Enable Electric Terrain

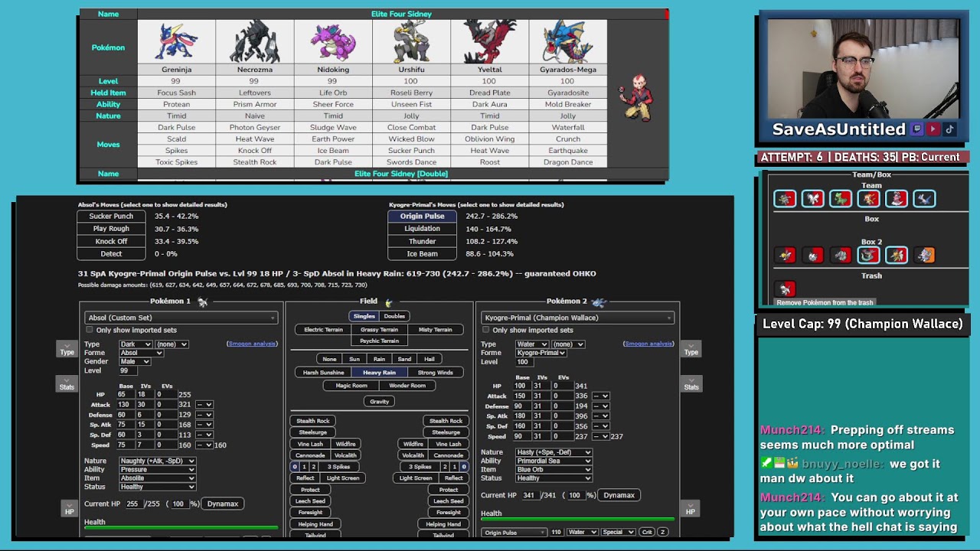323,330
